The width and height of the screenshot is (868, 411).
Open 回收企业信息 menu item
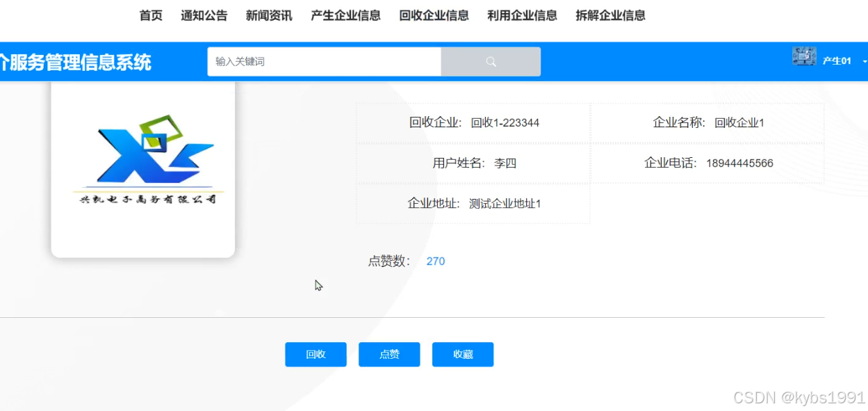(434, 15)
